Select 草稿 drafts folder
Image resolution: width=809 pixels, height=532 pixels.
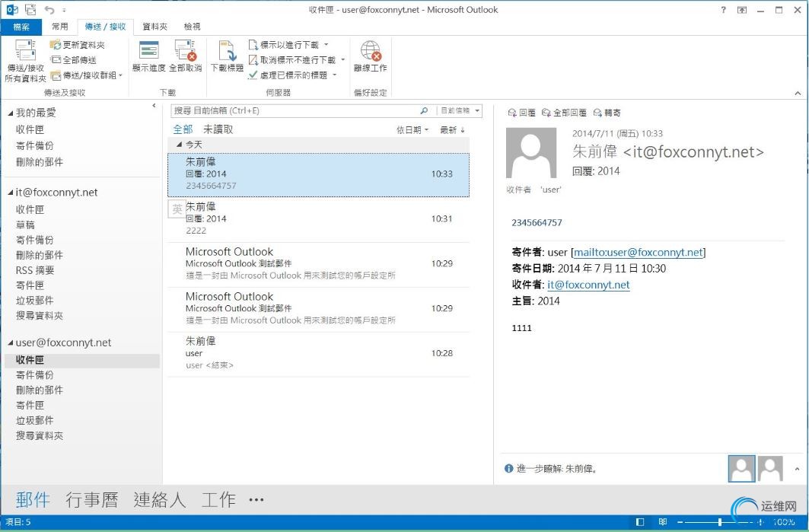25,225
